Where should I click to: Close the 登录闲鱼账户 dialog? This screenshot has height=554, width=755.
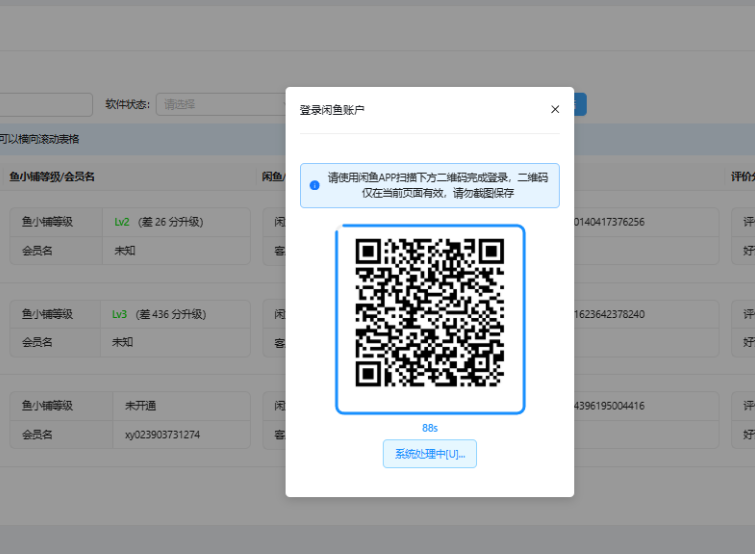(x=555, y=109)
